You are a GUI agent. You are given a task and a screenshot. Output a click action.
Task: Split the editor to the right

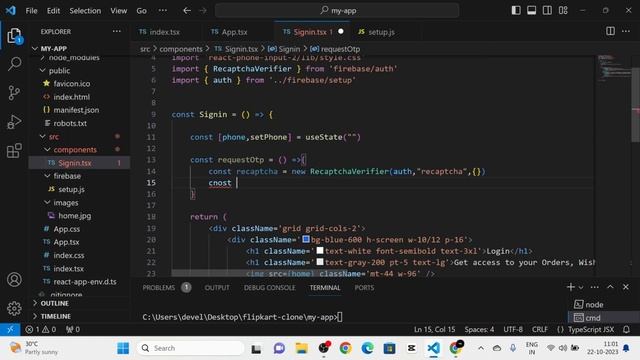coord(610,31)
